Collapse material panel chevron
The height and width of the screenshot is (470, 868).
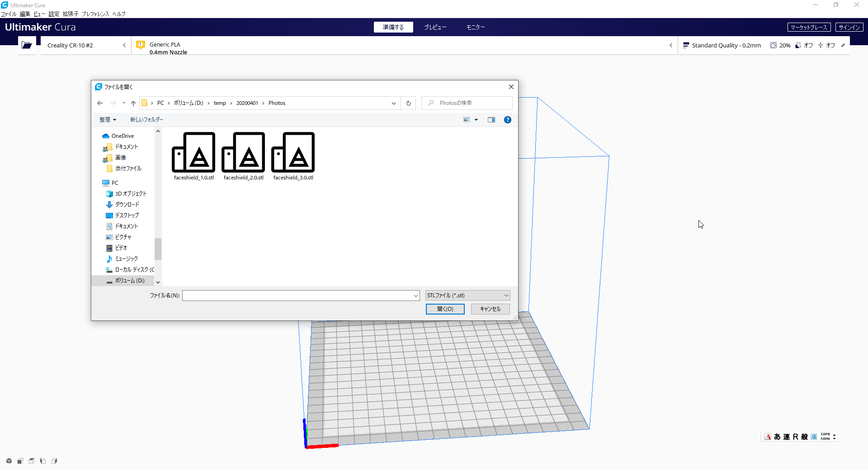[x=671, y=45]
